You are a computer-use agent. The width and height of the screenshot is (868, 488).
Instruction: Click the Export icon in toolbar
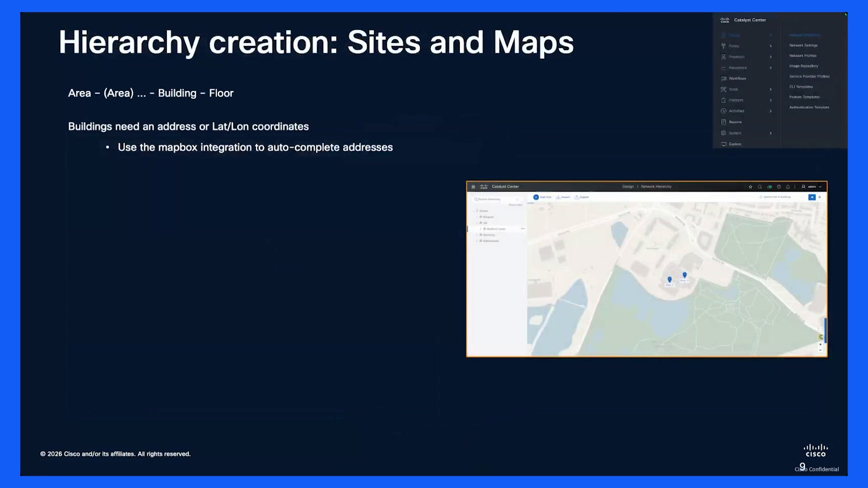pos(577,197)
